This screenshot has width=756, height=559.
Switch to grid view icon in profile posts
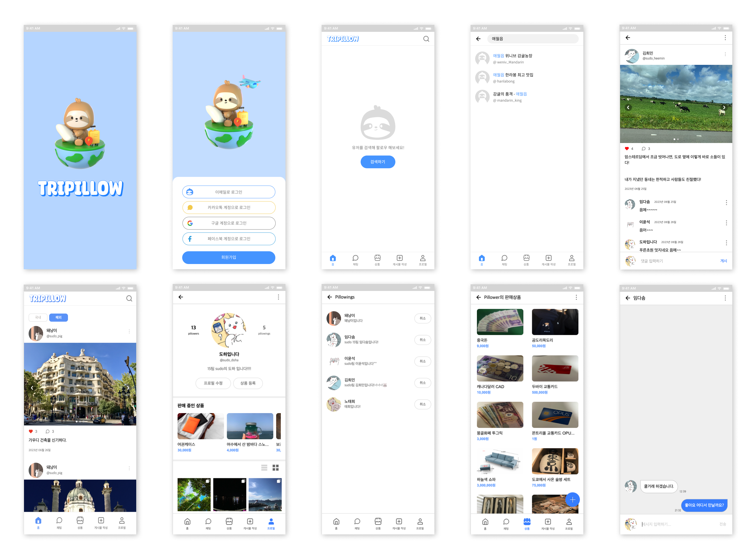pyautogui.click(x=276, y=468)
